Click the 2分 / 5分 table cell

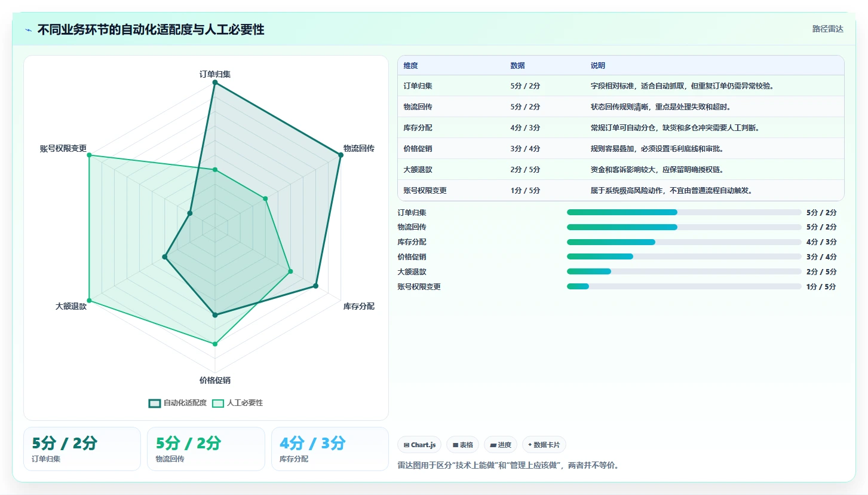pos(525,170)
